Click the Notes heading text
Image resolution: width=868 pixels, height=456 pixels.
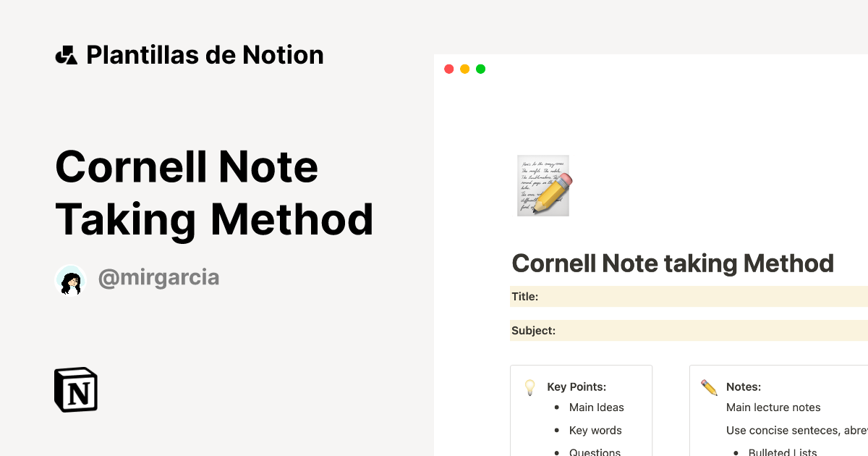point(744,387)
